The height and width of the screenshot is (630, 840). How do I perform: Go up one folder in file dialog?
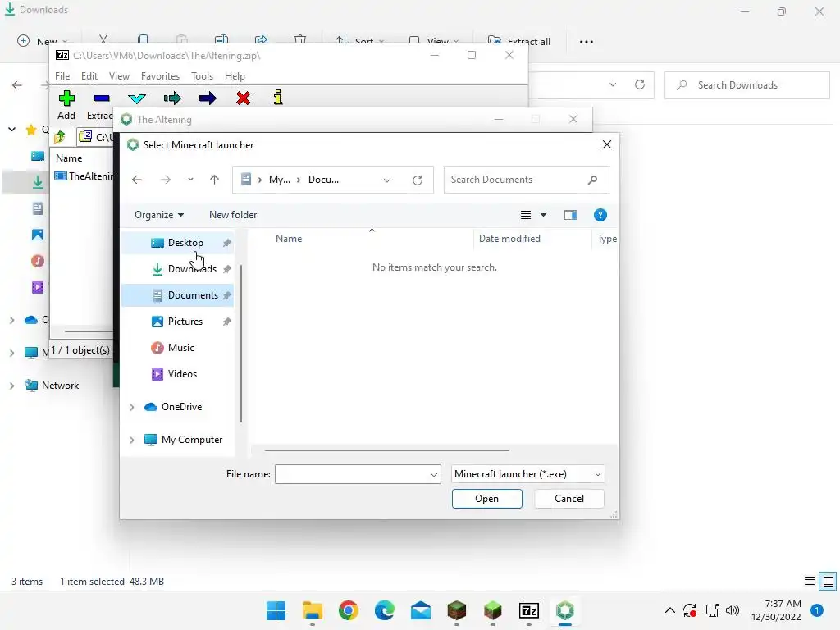pos(214,180)
